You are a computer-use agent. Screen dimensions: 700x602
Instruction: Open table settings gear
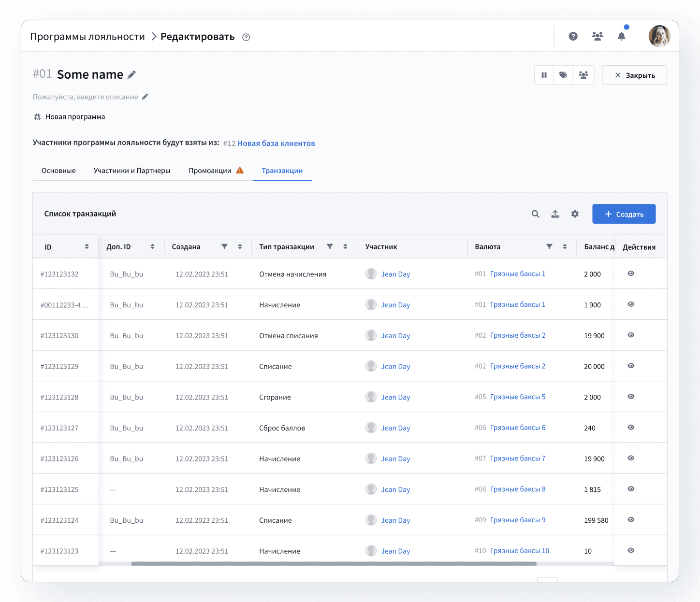[x=575, y=214]
